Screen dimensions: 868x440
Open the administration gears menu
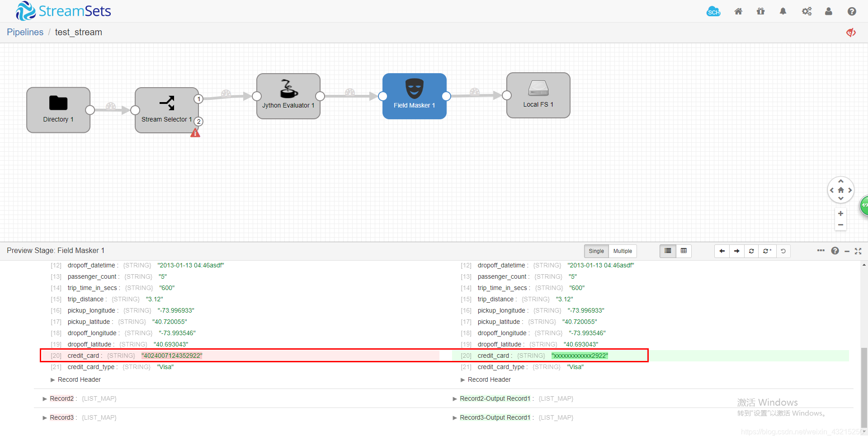pos(807,11)
